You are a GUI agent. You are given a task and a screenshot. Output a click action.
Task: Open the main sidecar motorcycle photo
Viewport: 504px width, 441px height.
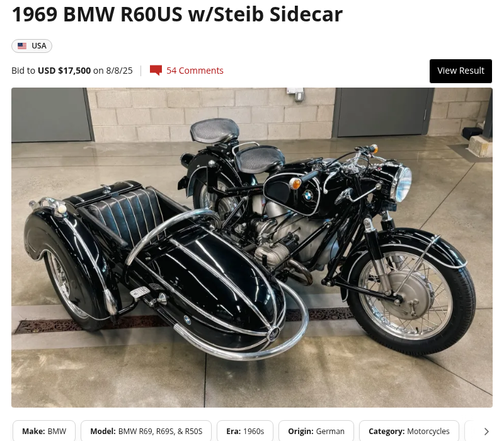[251, 248]
